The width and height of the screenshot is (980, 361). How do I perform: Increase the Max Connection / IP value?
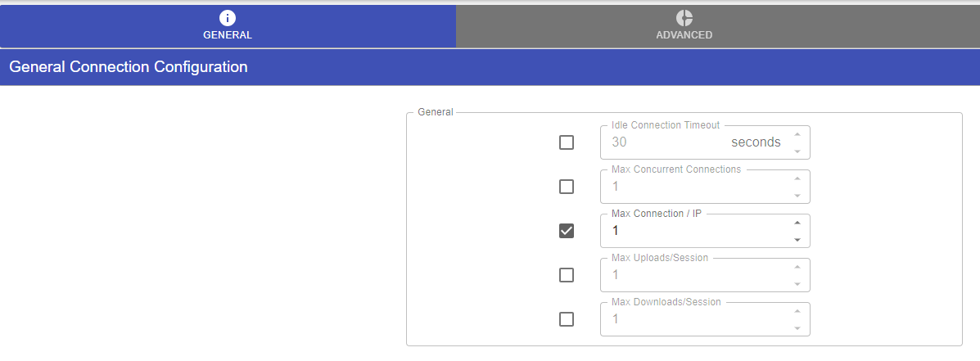tap(797, 223)
